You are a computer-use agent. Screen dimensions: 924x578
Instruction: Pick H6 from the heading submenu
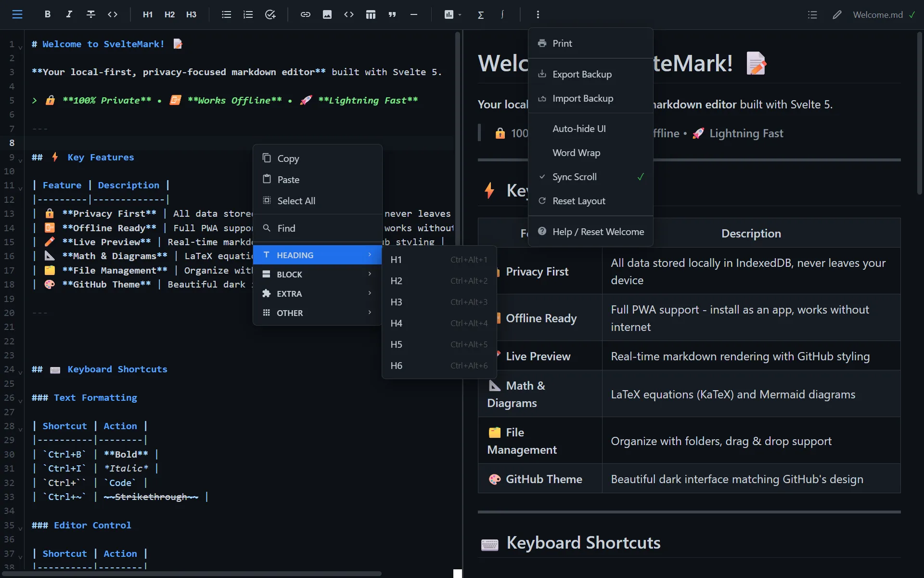pos(439,366)
